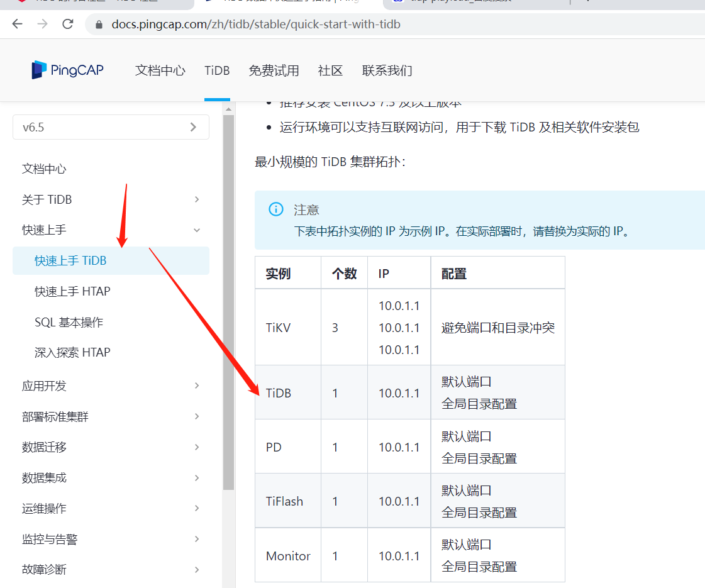Open the 免费试用 navigation link
This screenshot has width=705, height=588.
point(274,70)
